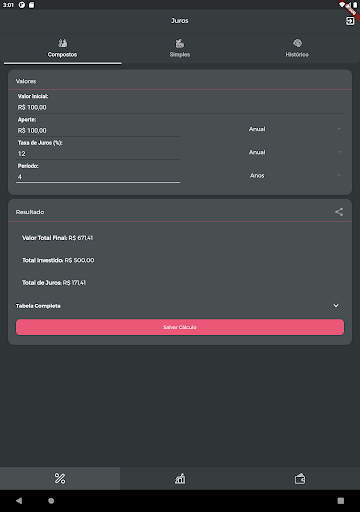The image size is (360, 512).
Task: Open the wallet section in the bottom navigation
Action: coord(300,478)
